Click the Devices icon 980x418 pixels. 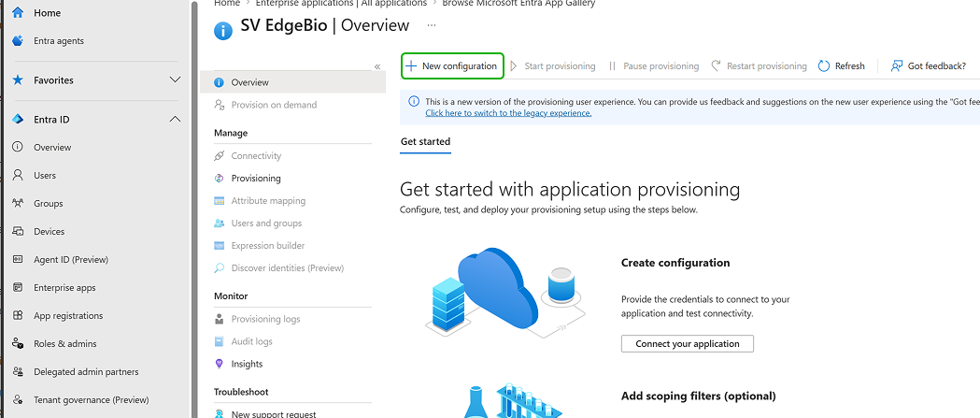coord(18,232)
